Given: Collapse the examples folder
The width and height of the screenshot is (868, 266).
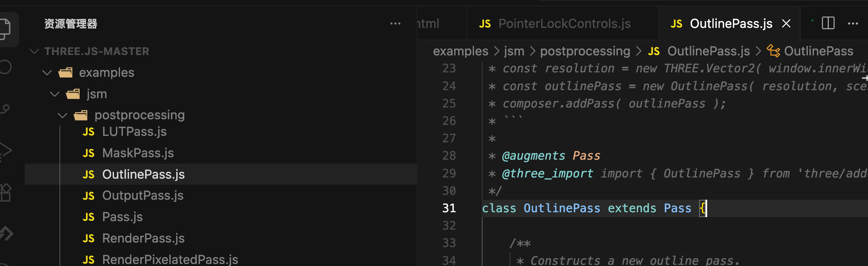Looking at the screenshot, I should point(47,73).
